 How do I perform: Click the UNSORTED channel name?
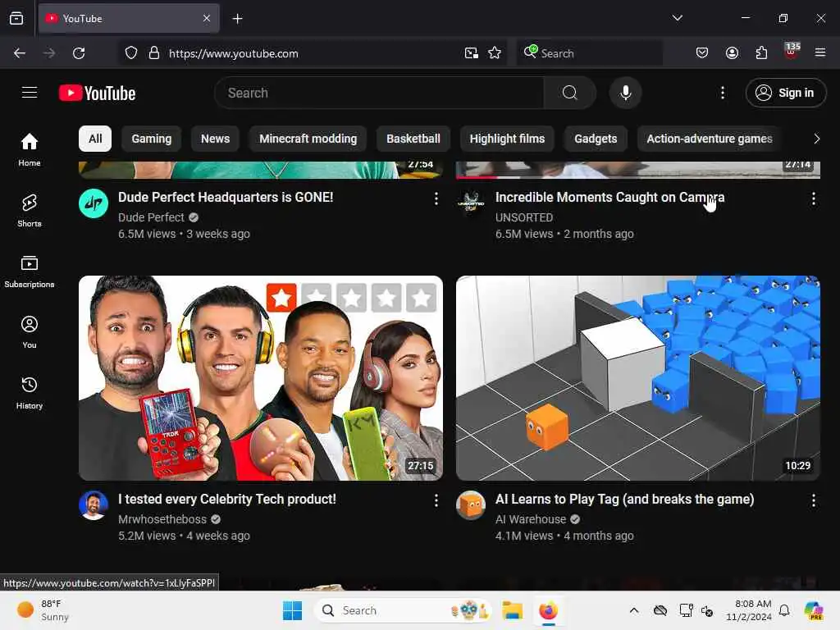coord(524,217)
